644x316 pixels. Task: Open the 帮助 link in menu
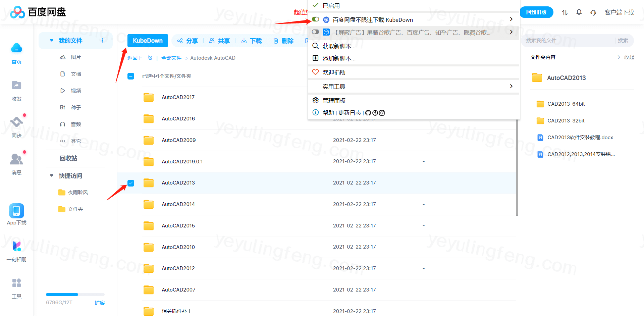point(328,113)
